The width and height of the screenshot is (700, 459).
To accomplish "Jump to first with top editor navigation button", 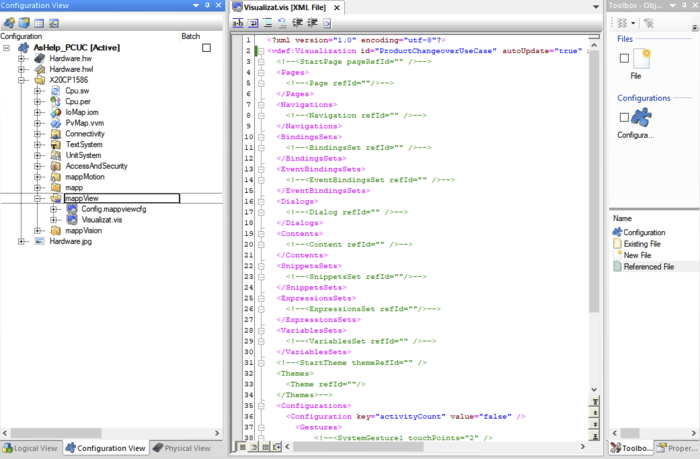I will click(595, 401).
